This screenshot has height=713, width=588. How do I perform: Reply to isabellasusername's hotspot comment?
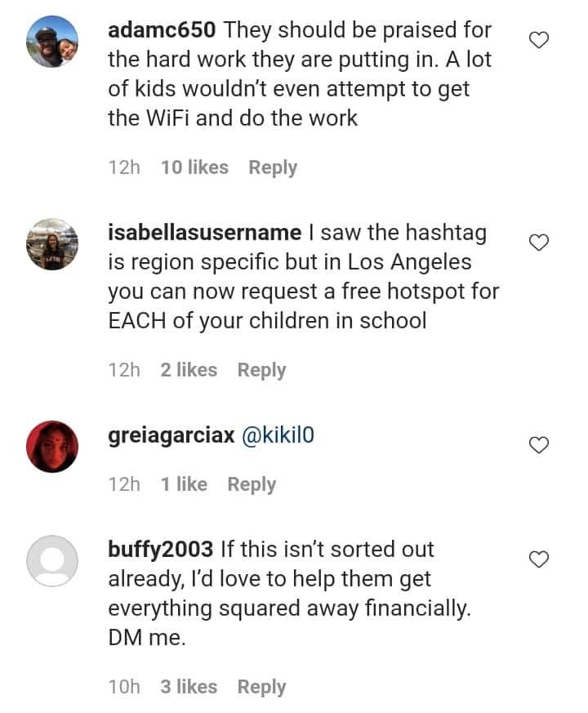click(261, 370)
